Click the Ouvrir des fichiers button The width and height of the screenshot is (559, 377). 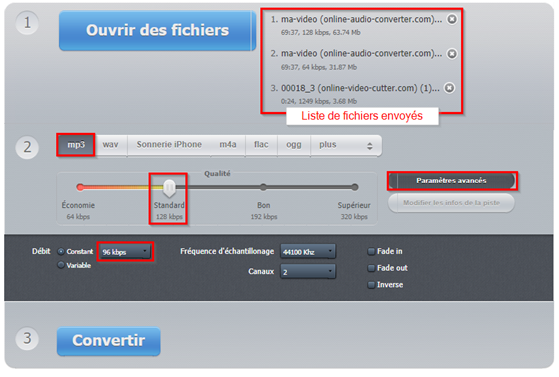157,30
